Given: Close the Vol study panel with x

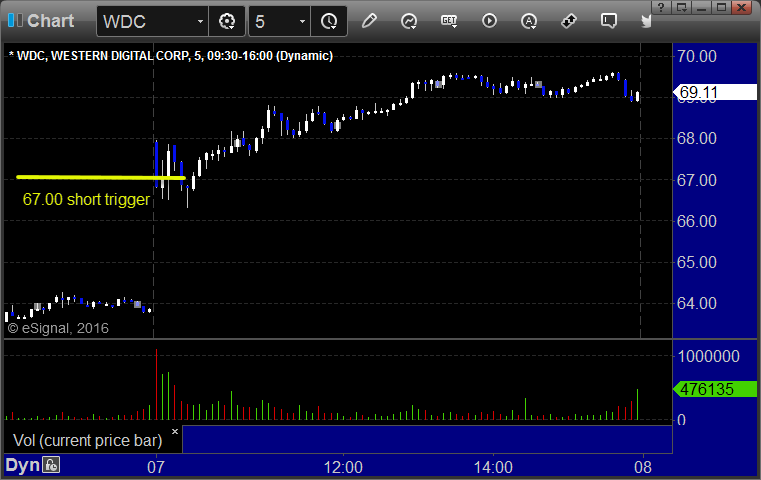Looking at the screenshot, I should click(175, 431).
